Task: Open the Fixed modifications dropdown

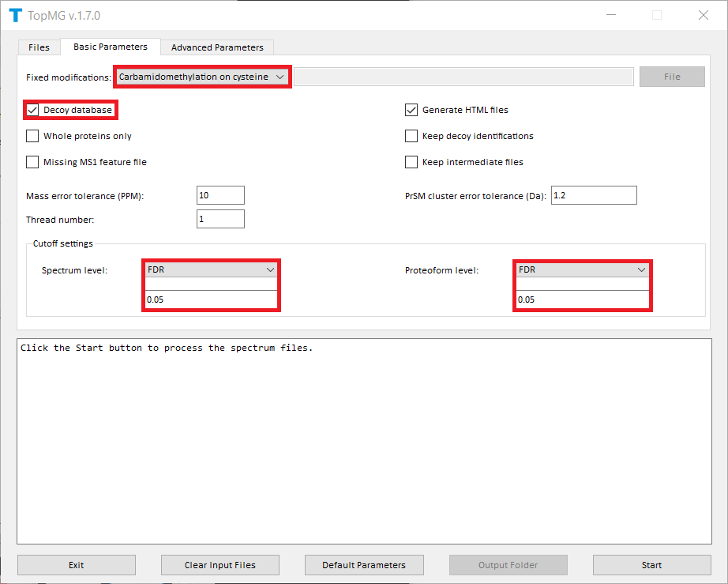Action: pyautogui.click(x=202, y=77)
